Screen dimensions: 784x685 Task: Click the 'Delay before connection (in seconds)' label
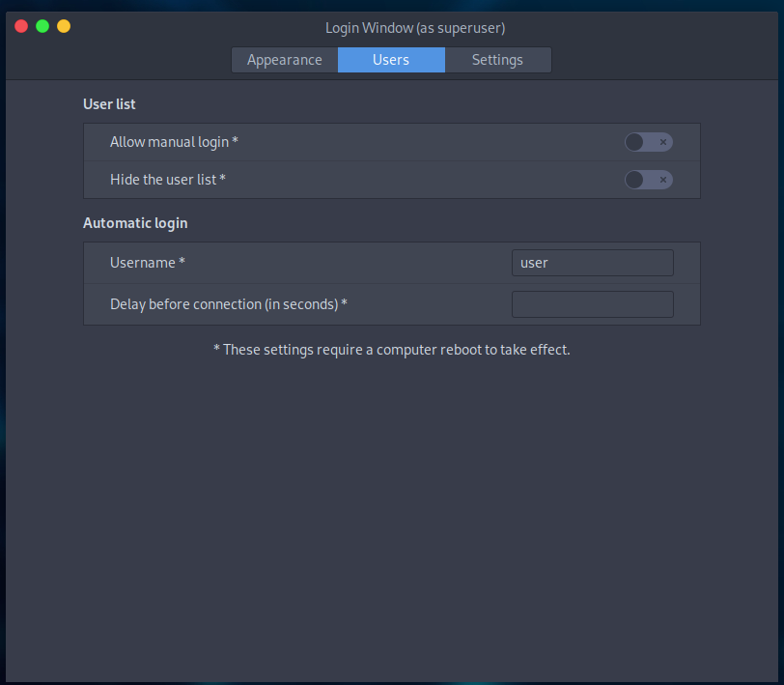[228, 304]
